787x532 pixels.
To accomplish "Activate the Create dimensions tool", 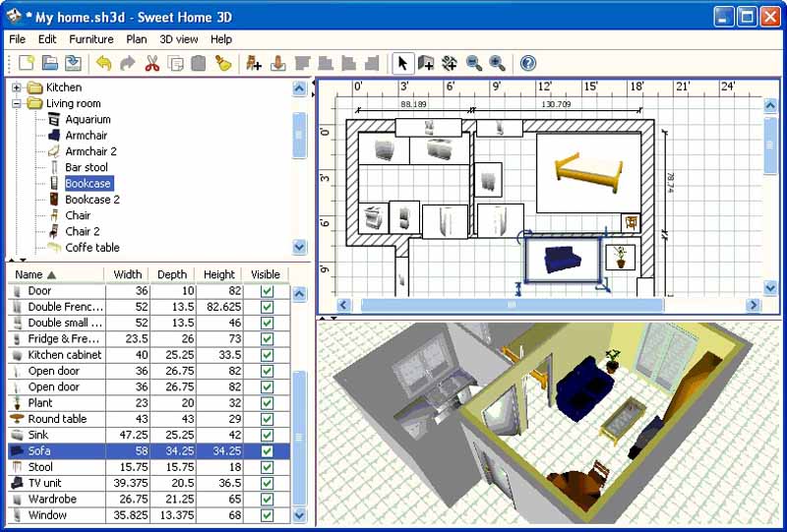I will [x=450, y=63].
